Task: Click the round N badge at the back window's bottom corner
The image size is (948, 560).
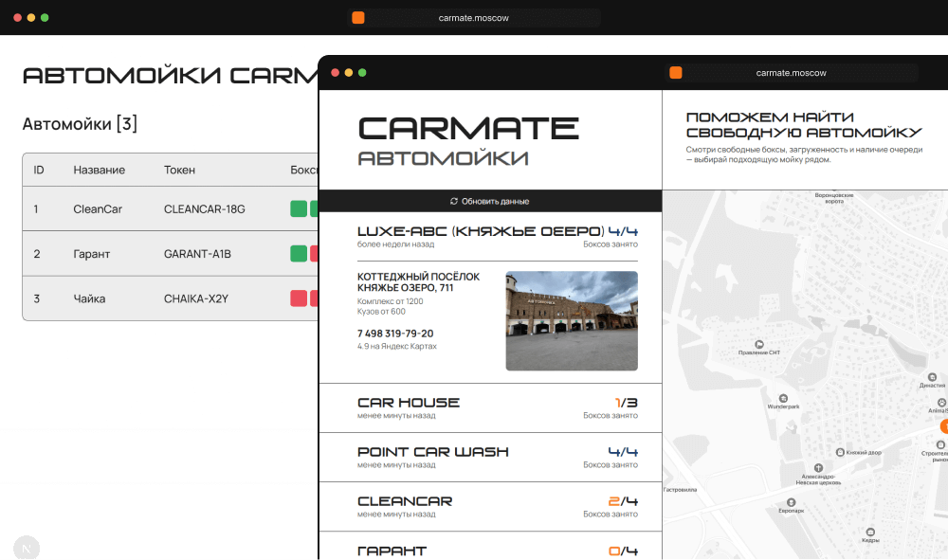Action: [x=27, y=549]
